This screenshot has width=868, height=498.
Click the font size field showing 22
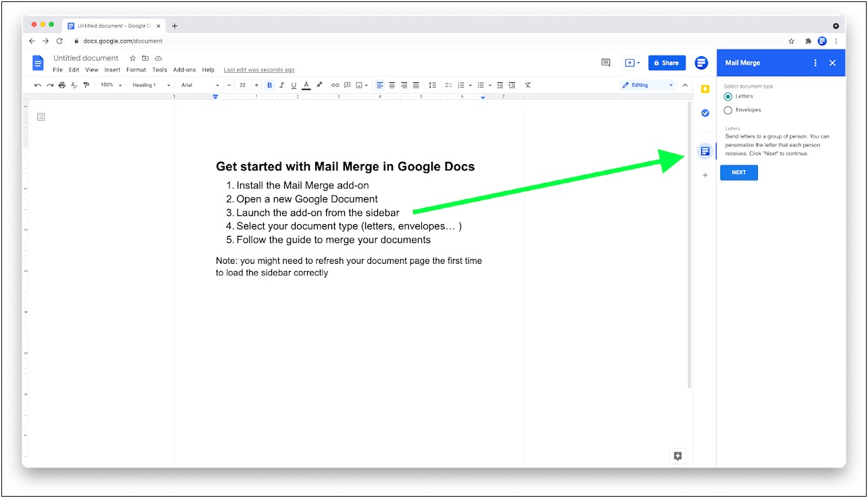[x=243, y=85]
